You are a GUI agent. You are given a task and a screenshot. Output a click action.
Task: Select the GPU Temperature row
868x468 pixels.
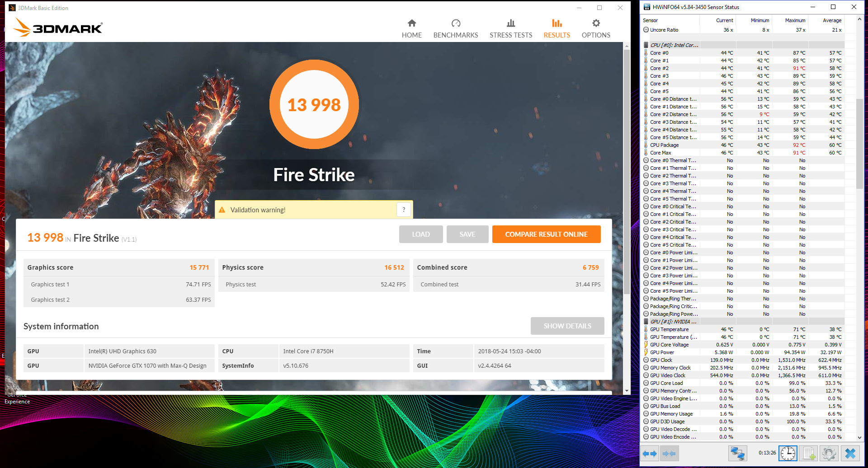(x=743, y=329)
